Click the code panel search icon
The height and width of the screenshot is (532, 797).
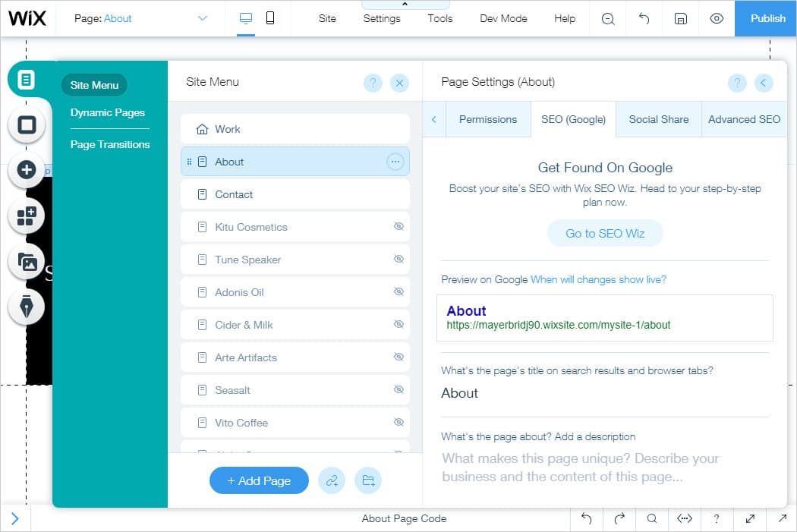651,518
